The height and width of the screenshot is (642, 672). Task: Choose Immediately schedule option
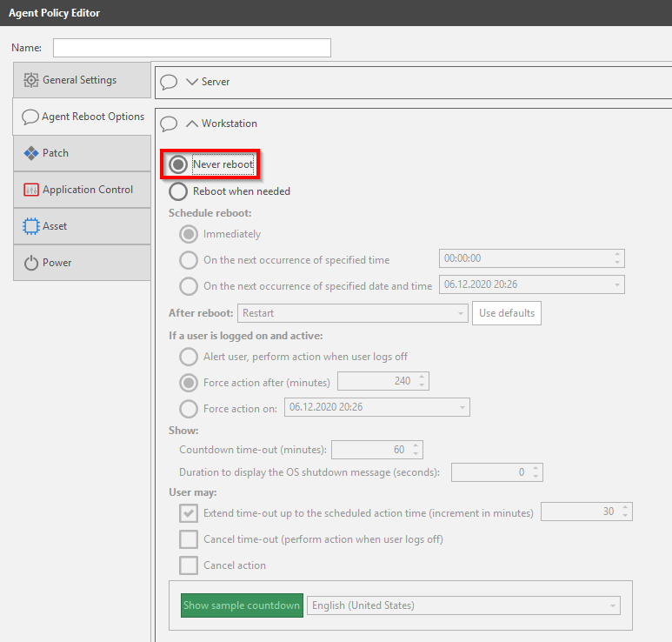(x=189, y=234)
